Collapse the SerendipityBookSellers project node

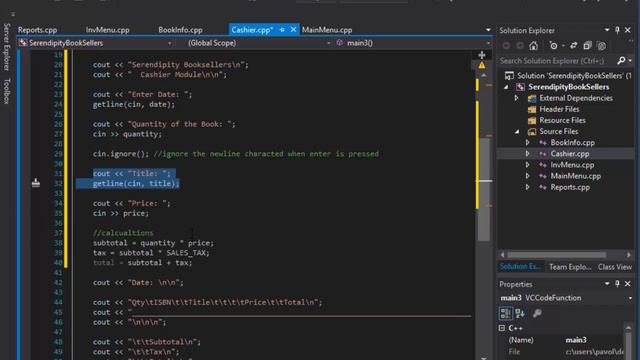[x=507, y=87]
